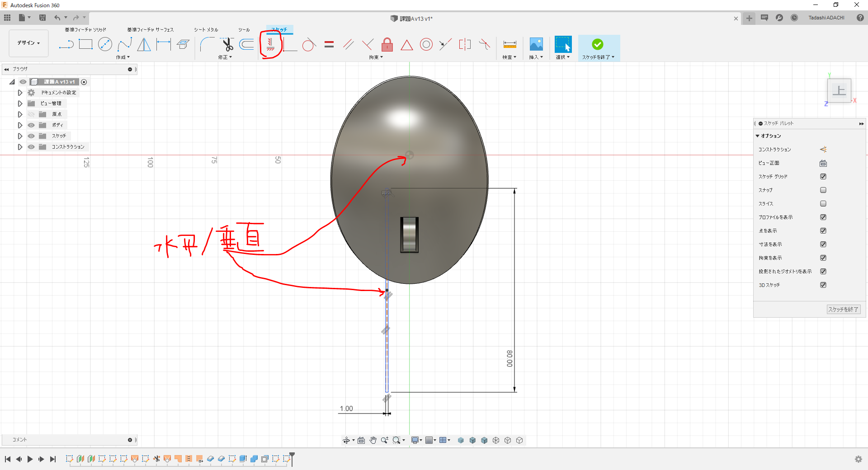Select the Sketch tab
The width and height of the screenshot is (868, 470).
tap(279, 30)
